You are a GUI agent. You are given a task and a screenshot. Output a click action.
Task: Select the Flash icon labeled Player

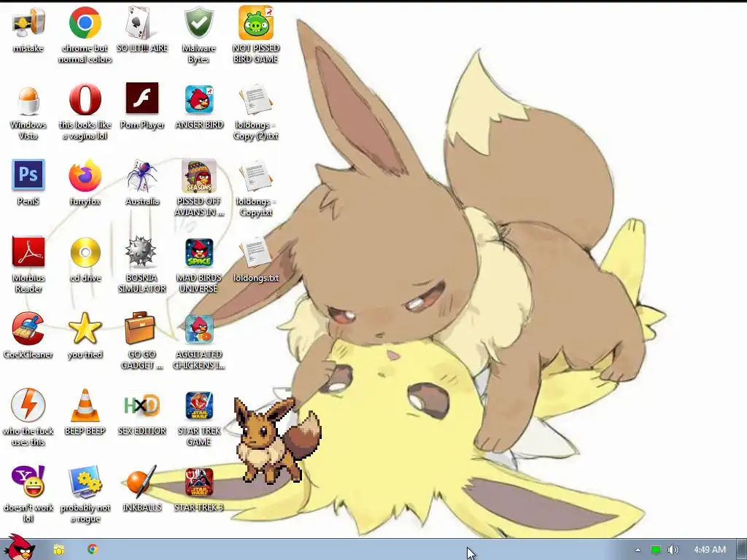142,98
